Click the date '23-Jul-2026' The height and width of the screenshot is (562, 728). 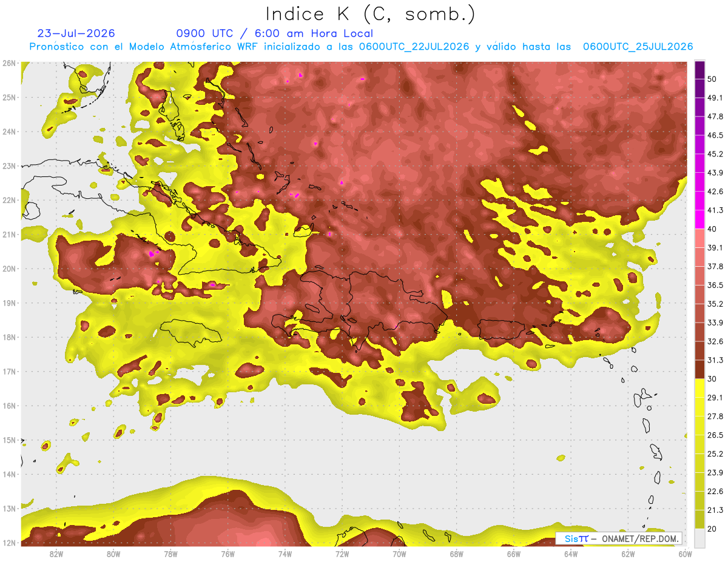coord(76,33)
